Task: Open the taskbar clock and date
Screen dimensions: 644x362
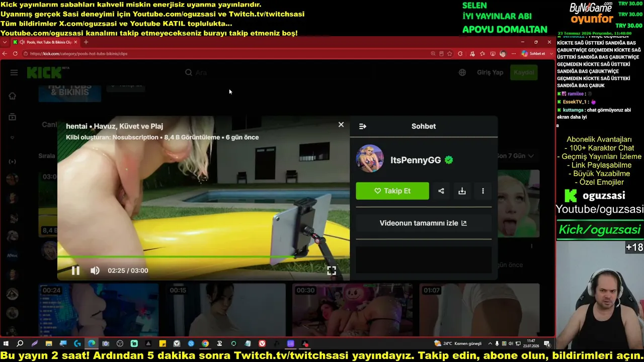Action: pos(531,344)
